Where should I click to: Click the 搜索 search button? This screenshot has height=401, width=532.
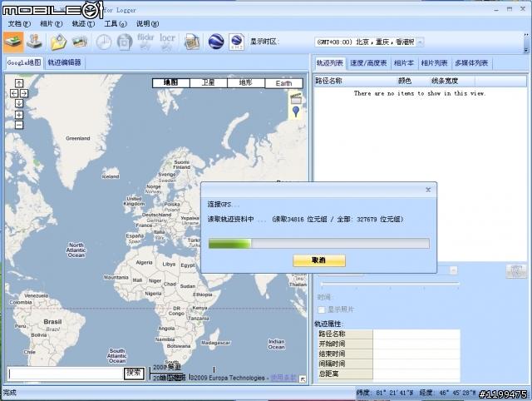coord(134,374)
